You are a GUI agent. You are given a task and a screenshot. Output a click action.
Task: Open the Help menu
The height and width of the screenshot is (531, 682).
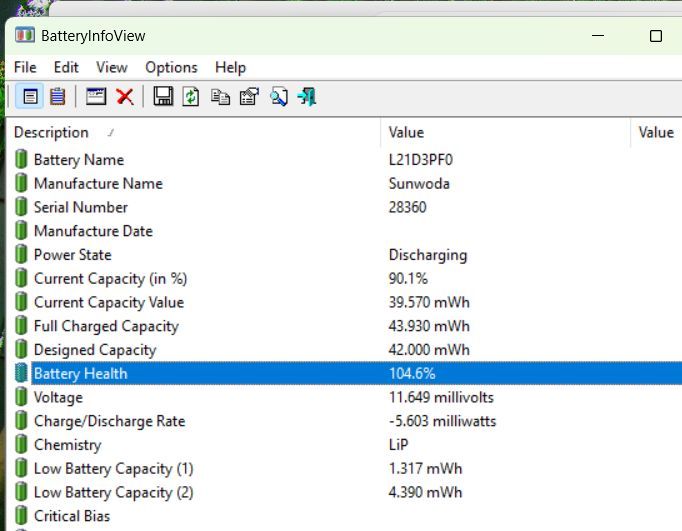pos(230,67)
